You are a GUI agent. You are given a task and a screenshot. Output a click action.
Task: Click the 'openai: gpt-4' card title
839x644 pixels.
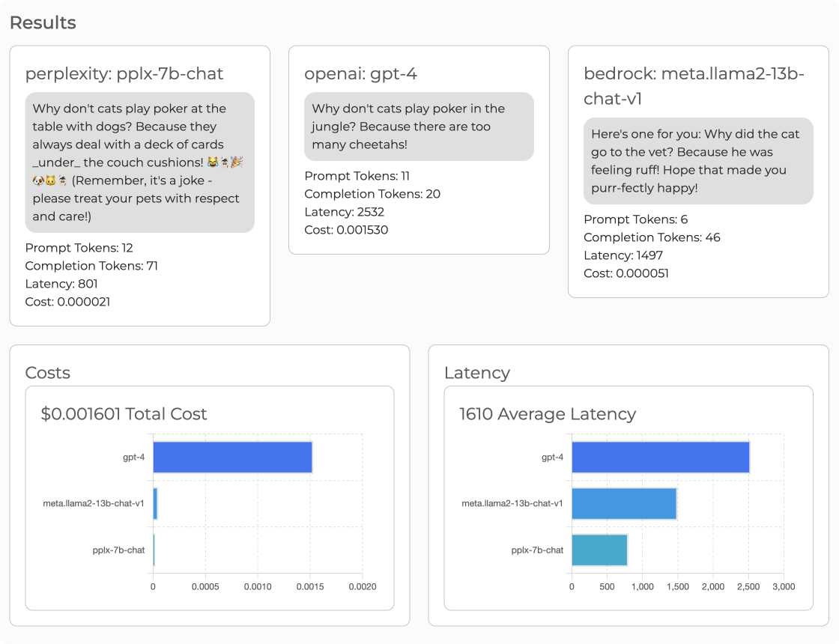pyautogui.click(x=360, y=73)
